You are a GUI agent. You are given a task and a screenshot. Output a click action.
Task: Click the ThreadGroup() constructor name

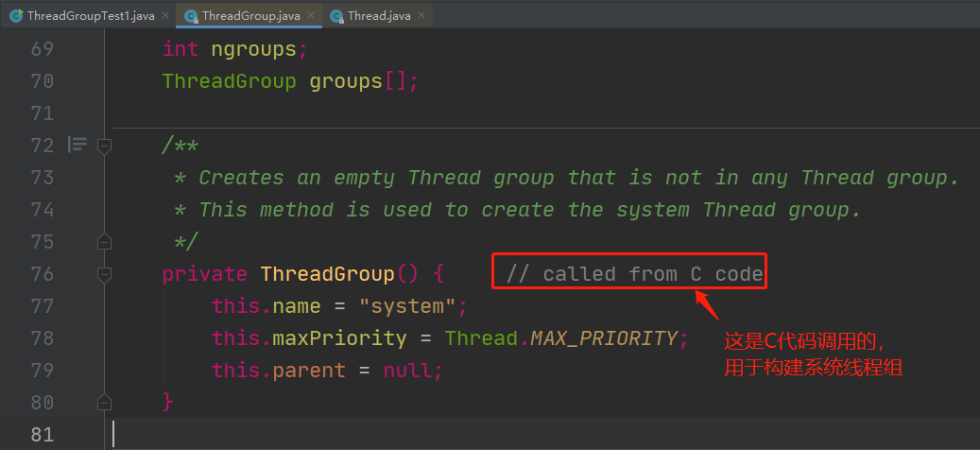click(x=328, y=274)
